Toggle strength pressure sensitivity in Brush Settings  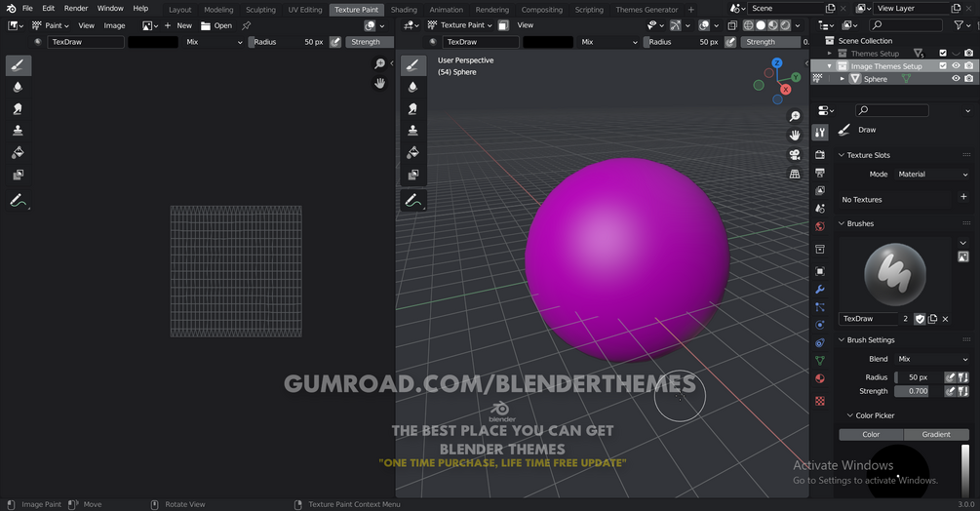pyautogui.click(x=950, y=391)
